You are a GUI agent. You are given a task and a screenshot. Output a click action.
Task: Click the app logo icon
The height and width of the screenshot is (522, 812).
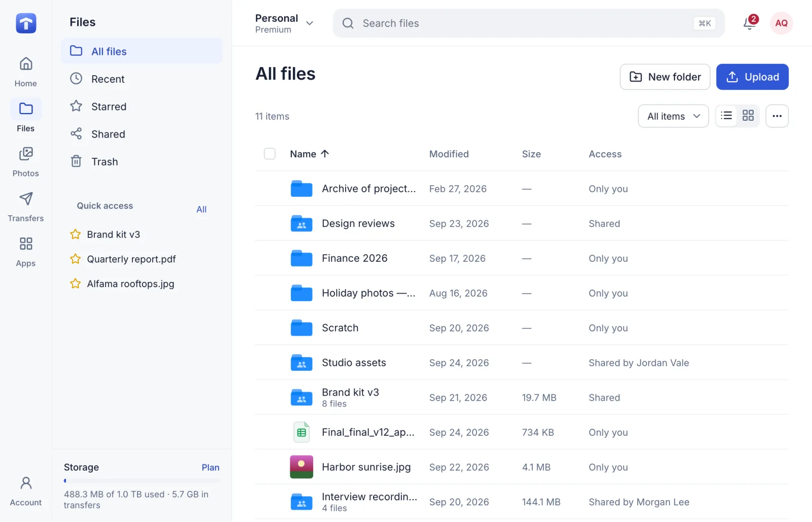click(x=26, y=23)
